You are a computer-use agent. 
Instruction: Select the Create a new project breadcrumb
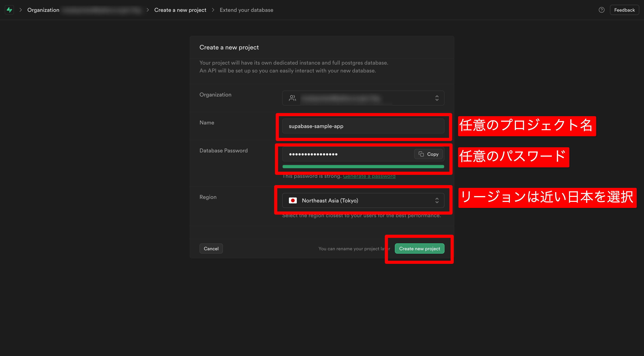tap(180, 10)
